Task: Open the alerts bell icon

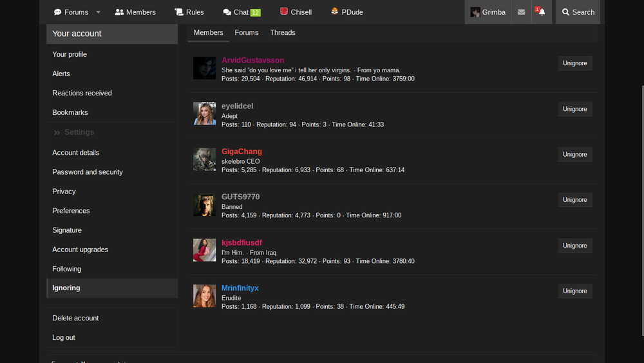Action: tap(542, 12)
